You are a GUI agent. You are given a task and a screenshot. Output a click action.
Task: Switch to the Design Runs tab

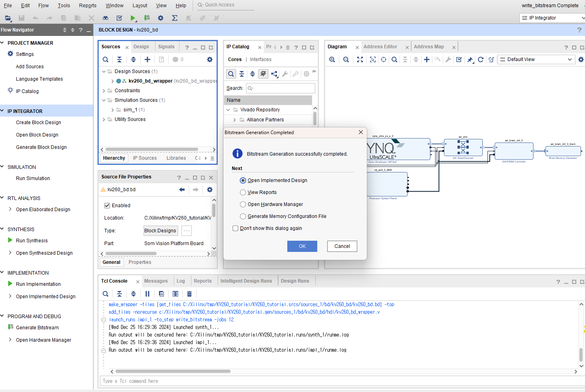[295, 281]
